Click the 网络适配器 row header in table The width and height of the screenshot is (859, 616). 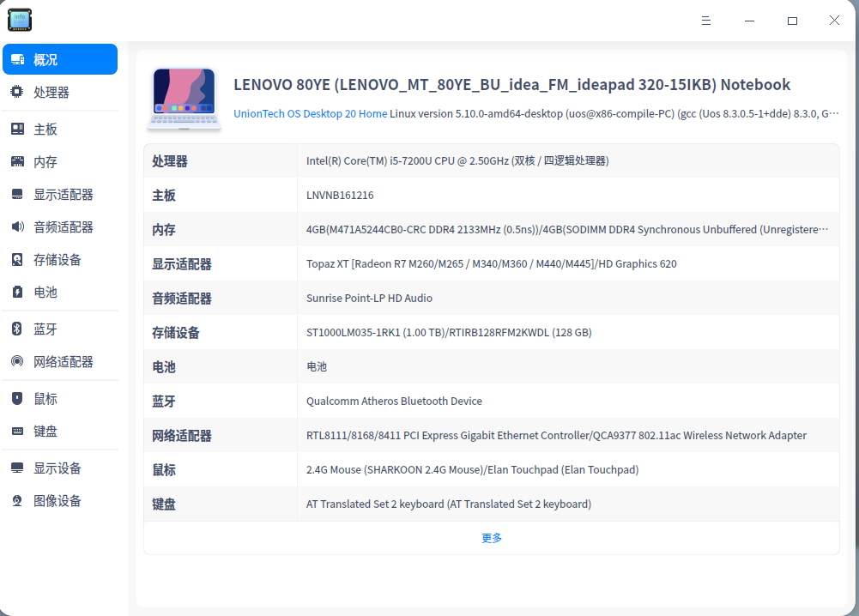click(182, 436)
